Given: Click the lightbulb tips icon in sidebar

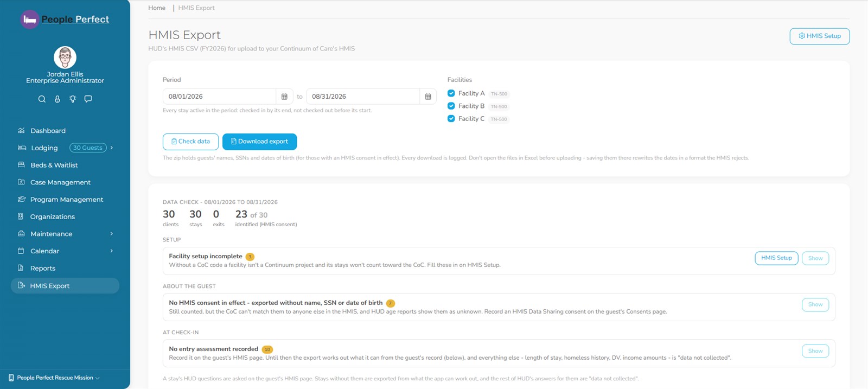Looking at the screenshot, I should [x=73, y=99].
